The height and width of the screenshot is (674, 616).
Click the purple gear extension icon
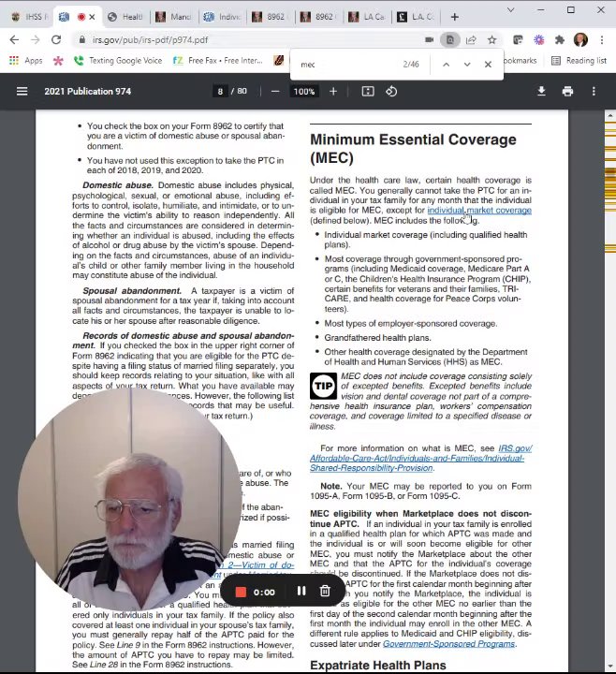point(538,40)
